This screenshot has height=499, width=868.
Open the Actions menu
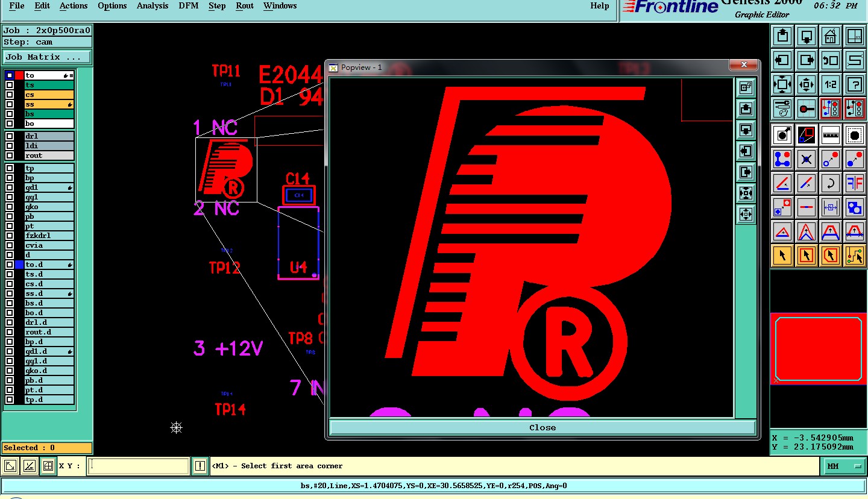pos(74,6)
